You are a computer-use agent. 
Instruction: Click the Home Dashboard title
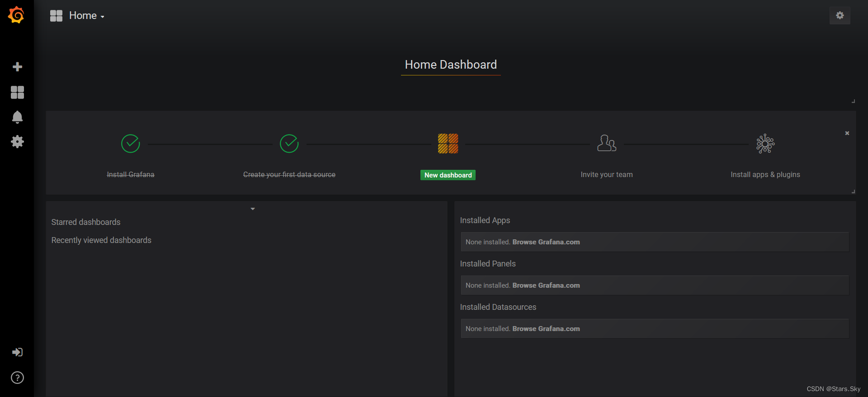451,65
